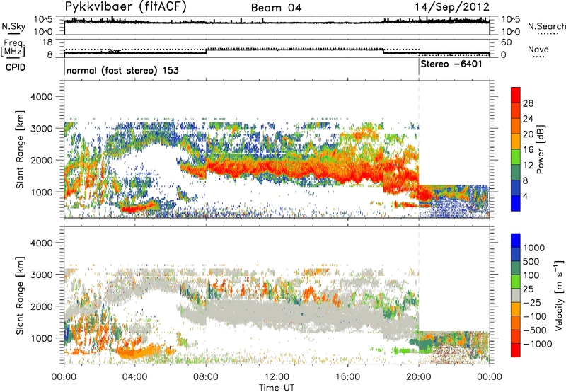Screen dimensions: 566x392
Task: Click the dotted line sample under 'Nave'
Action: tap(539, 57)
